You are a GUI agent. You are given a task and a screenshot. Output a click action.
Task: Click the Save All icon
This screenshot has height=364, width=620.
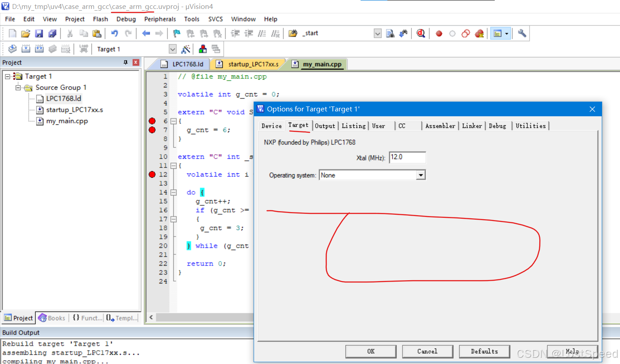point(52,33)
